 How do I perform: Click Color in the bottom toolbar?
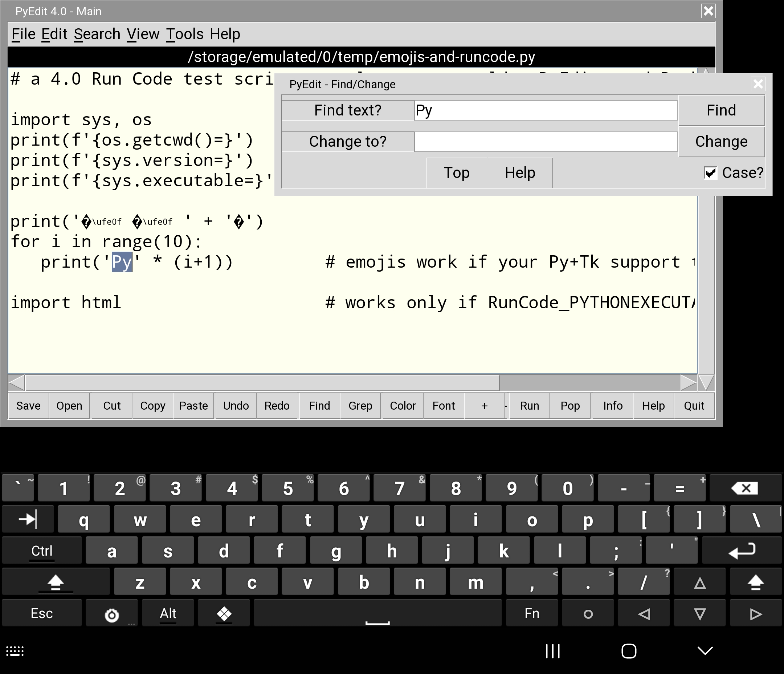pos(403,406)
